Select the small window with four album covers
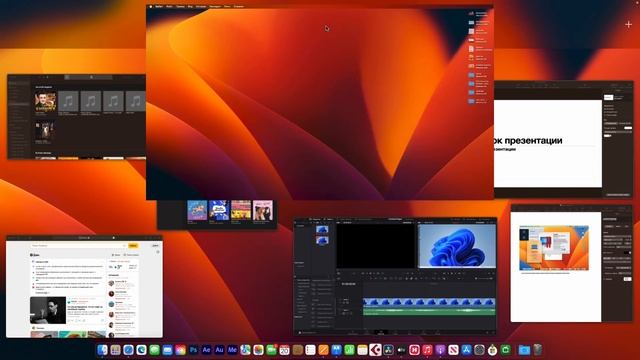 click(217, 214)
